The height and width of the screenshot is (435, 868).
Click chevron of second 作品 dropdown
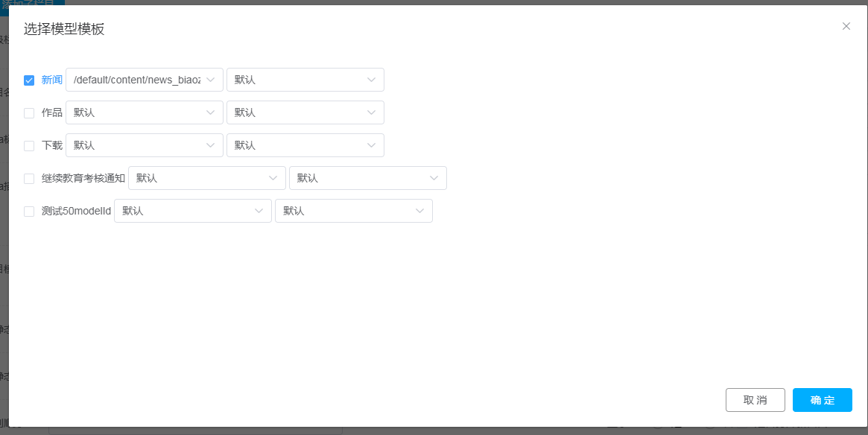point(372,112)
